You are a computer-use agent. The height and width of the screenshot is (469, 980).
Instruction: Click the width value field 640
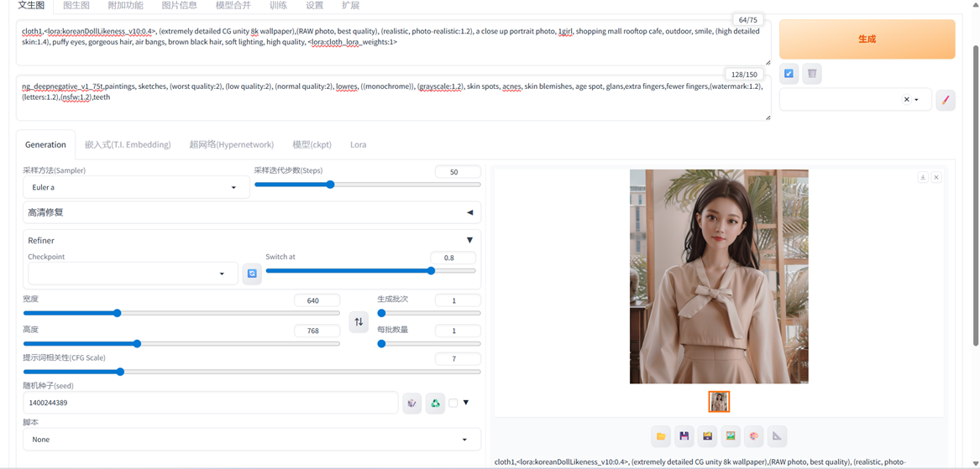tap(317, 300)
